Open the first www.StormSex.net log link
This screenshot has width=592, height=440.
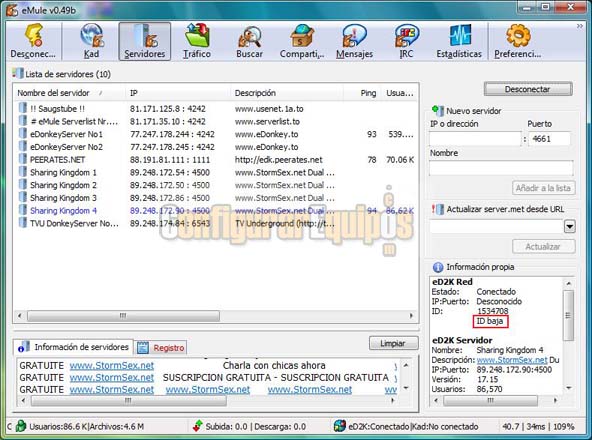pyautogui.click(x=112, y=366)
